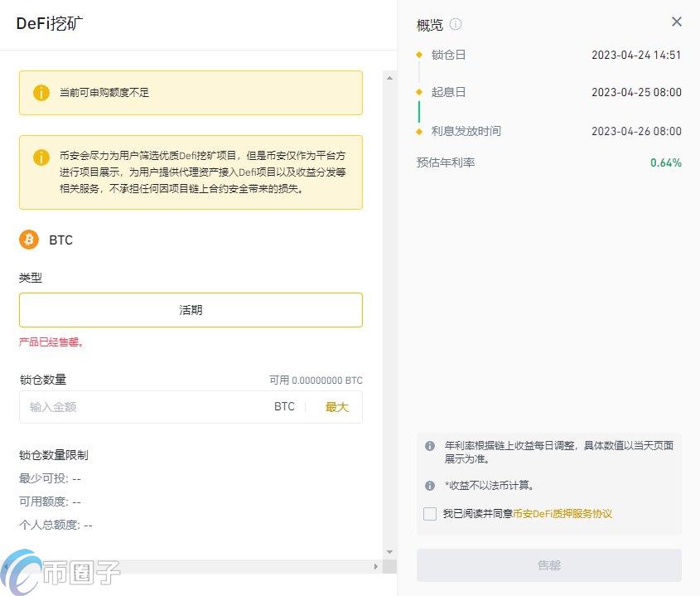The height and width of the screenshot is (596, 700).
Task: Open the 币安DeFi质押服务协议 link
Action: (x=562, y=513)
